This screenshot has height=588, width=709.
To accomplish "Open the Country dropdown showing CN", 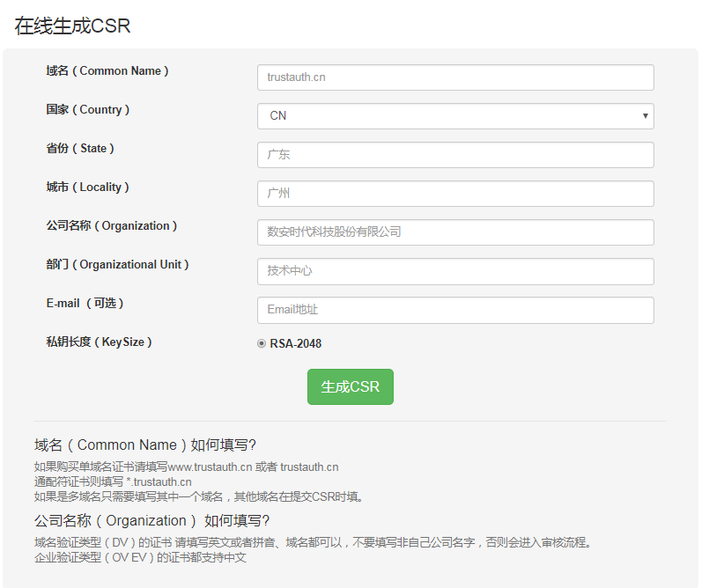I will [455, 116].
